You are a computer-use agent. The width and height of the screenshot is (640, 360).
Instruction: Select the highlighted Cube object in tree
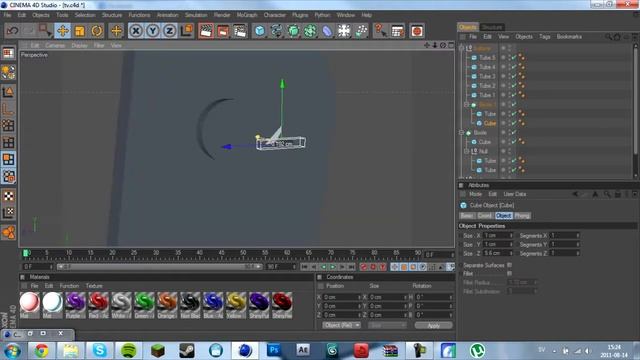(490, 123)
